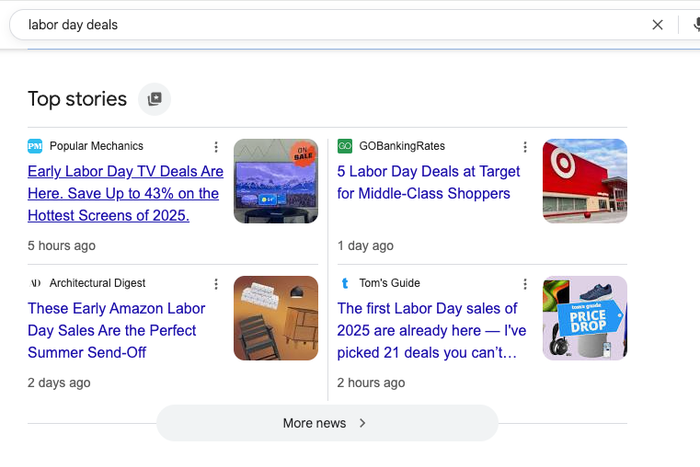This screenshot has height=467, width=700.
Task: Click the '2 hours ago' timestamp
Action: [371, 383]
